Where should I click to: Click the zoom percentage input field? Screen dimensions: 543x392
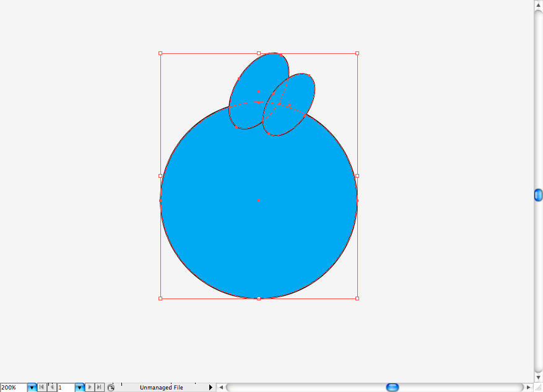pyautogui.click(x=14, y=388)
